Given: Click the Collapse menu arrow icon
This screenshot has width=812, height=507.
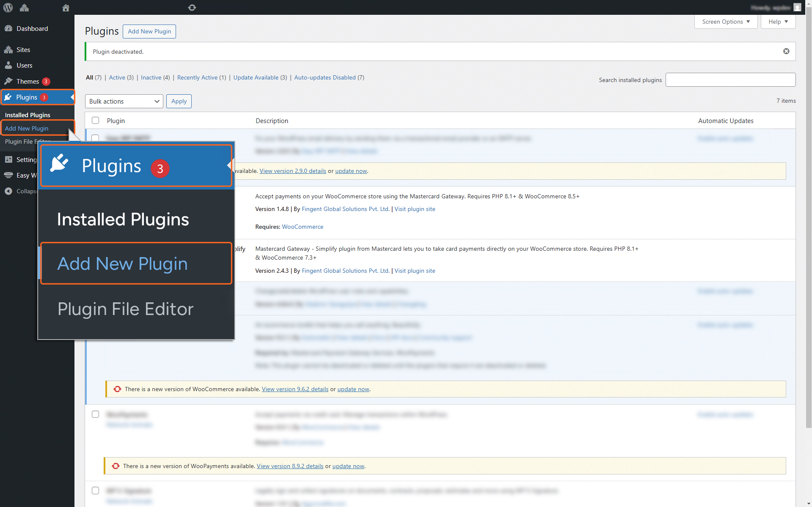Looking at the screenshot, I should click(8, 191).
